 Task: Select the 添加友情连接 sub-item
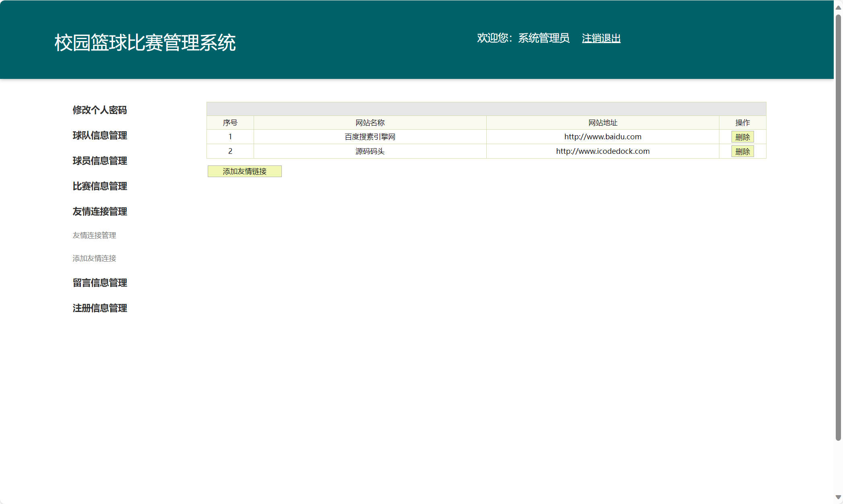(94, 258)
